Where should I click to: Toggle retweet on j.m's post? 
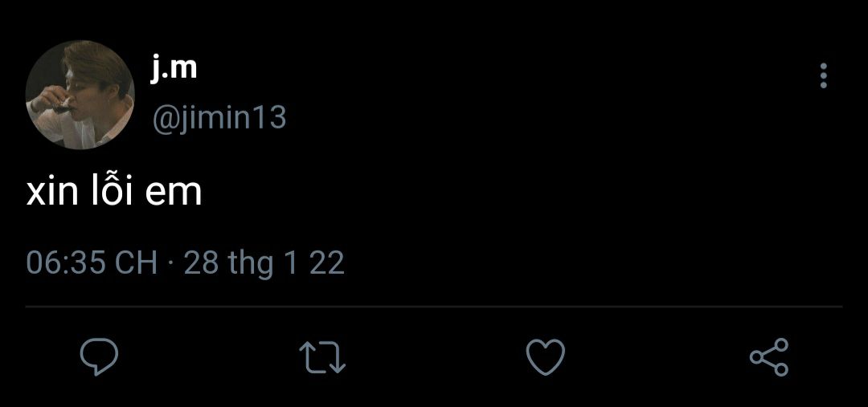pyautogui.click(x=322, y=356)
